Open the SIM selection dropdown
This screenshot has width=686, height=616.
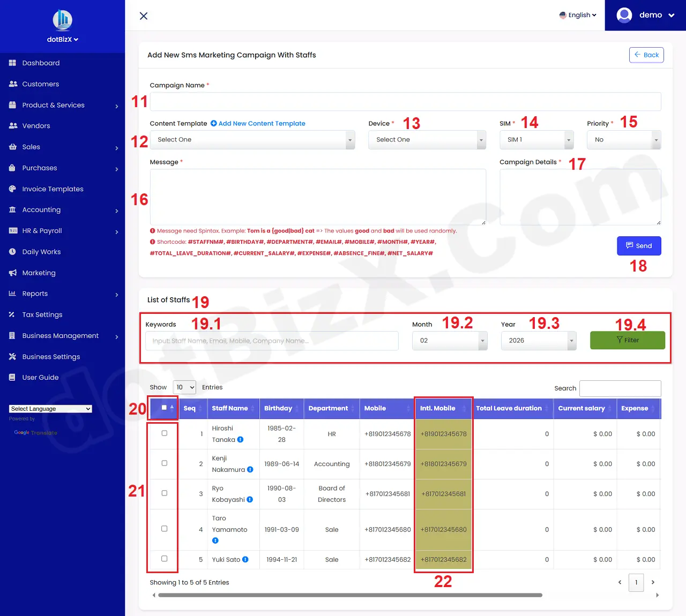[536, 140]
